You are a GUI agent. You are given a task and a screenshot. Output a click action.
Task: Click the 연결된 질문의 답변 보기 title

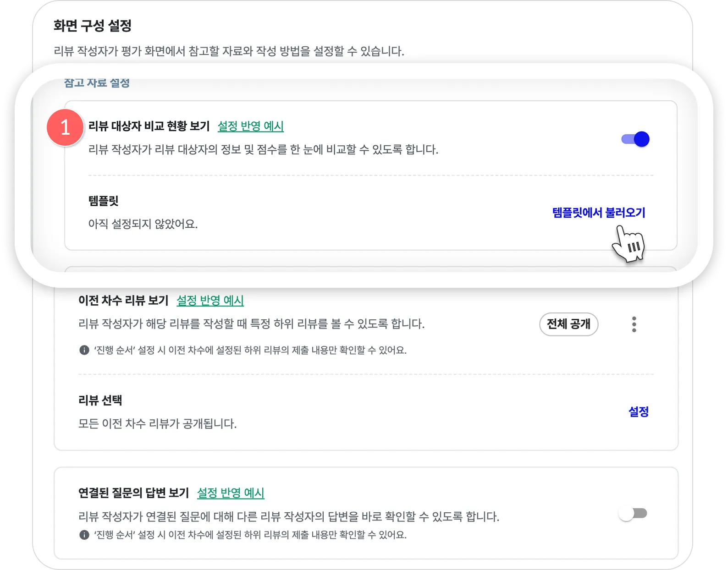tap(133, 493)
